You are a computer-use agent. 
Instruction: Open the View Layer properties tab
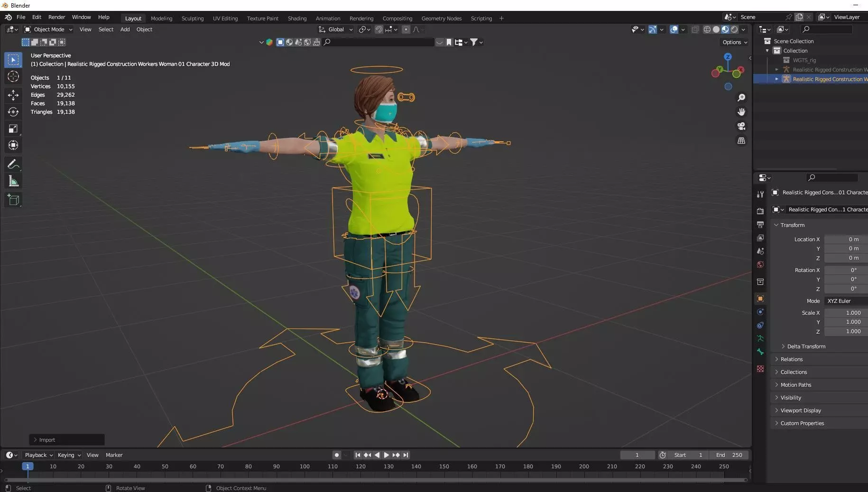(x=760, y=237)
